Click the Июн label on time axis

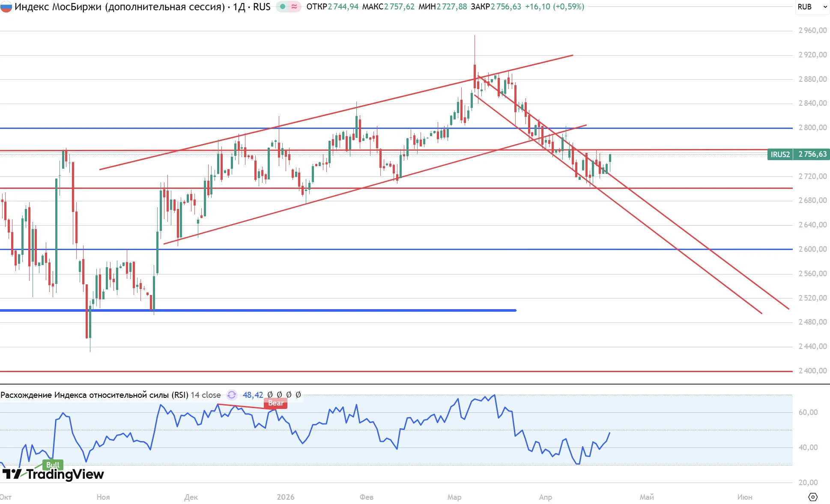coord(745,497)
